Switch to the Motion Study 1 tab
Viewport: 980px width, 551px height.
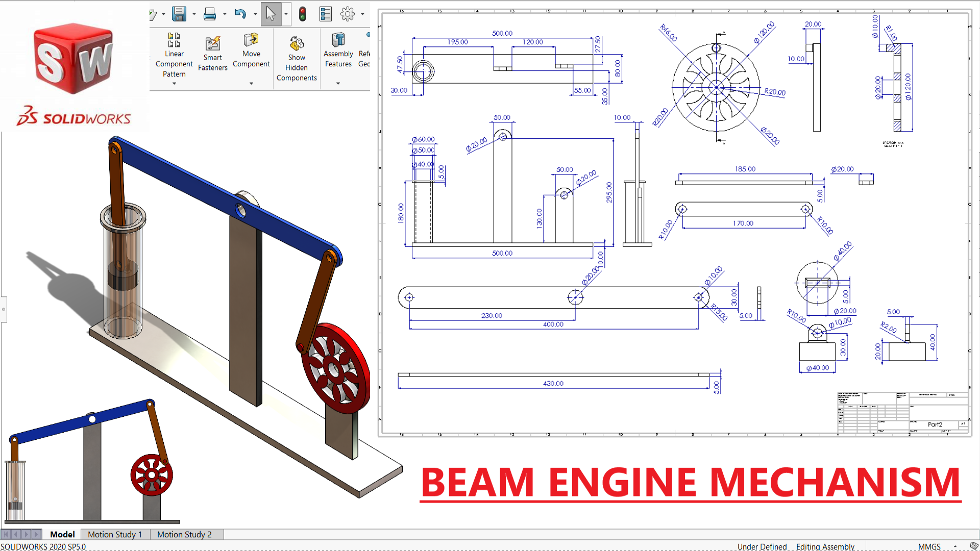[x=114, y=534]
